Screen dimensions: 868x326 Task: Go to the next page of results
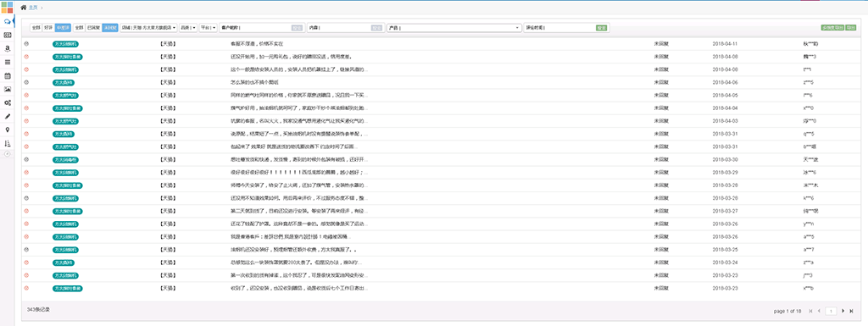[843, 311]
